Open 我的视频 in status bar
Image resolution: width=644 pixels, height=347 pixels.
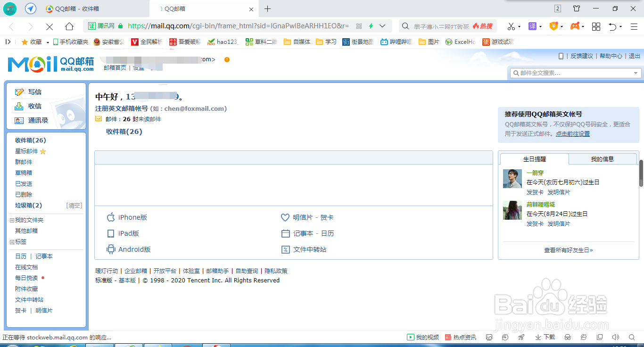(x=423, y=337)
